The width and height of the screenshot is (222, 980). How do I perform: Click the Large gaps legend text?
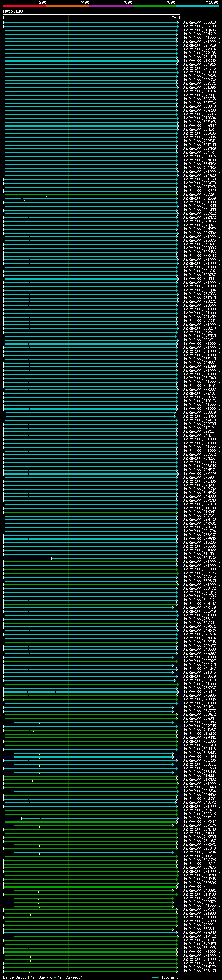pos(43,977)
